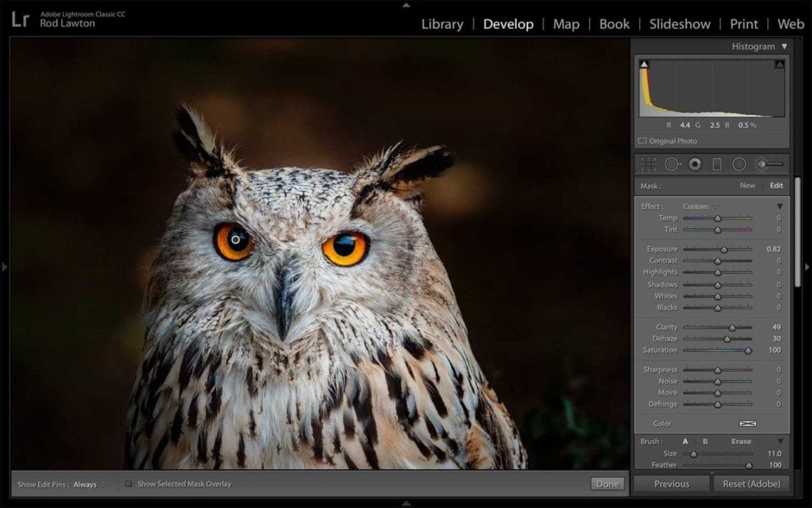Click the adjustment brush pin on owl's eye
The width and height of the screenshot is (812, 508).
(x=235, y=240)
